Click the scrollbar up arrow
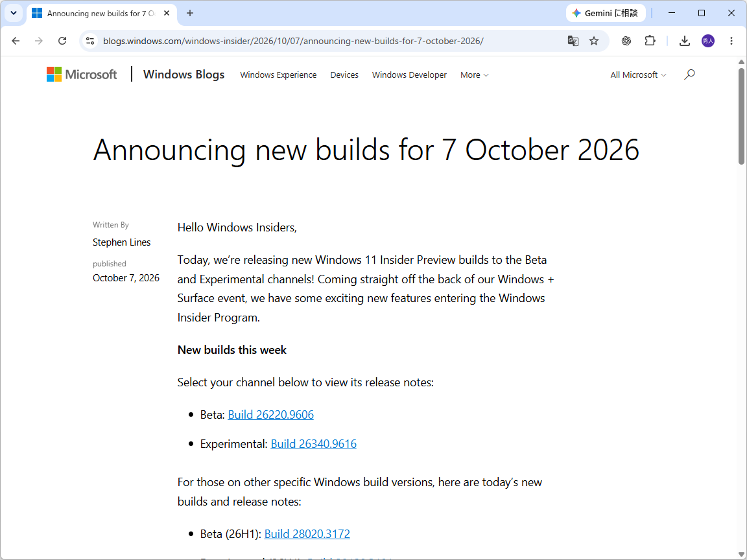Image resolution: width=747 pixels, height=560 pixels. click(x=741, y=62)
